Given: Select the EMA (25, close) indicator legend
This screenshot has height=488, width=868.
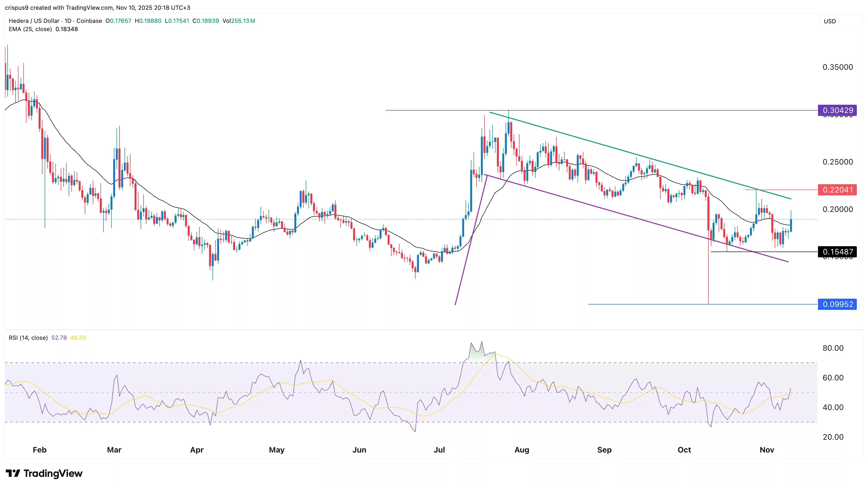Looking at the screenshot, I should 30,29.
